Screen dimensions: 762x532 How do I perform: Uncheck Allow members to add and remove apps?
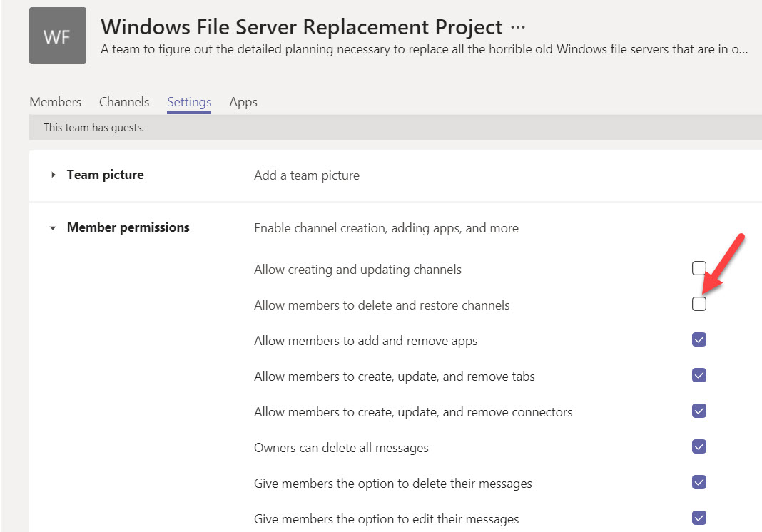(698, 339)
